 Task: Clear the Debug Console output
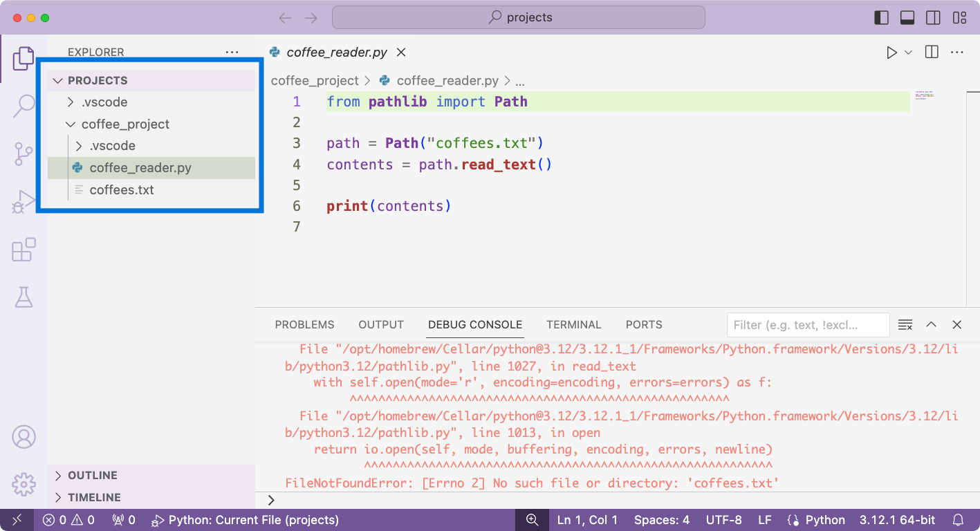905,324
